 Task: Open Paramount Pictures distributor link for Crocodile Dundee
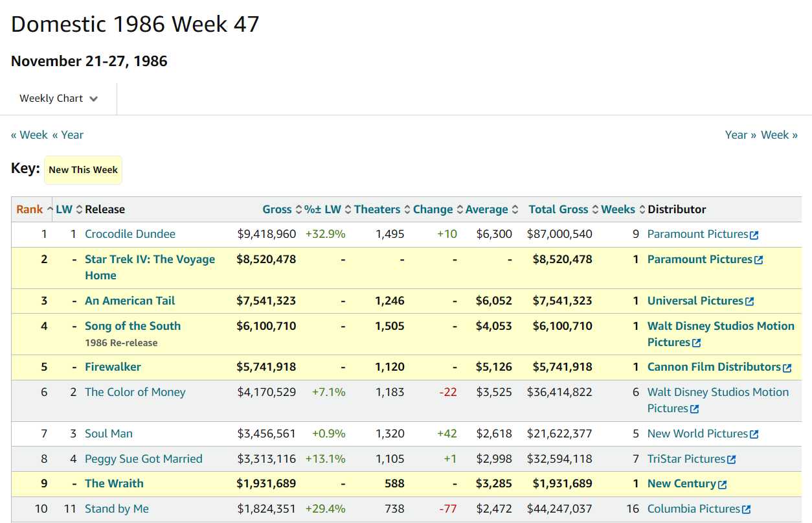coord(697,234)
